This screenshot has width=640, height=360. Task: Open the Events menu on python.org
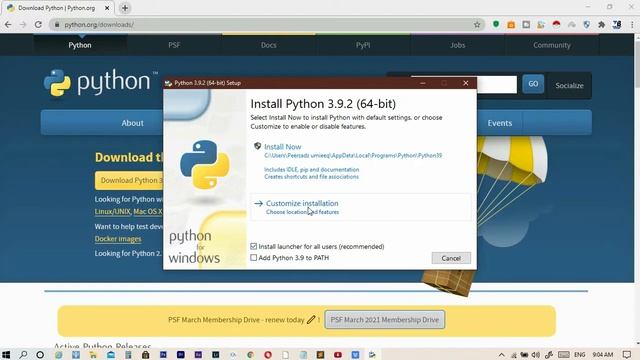pyautogui.click(x=500, y=123)
